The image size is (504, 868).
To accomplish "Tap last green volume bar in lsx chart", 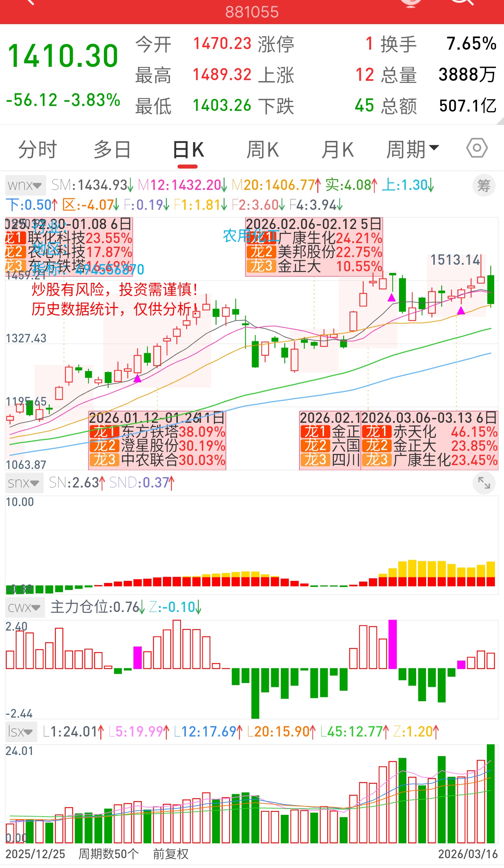I will coord(491,794).
